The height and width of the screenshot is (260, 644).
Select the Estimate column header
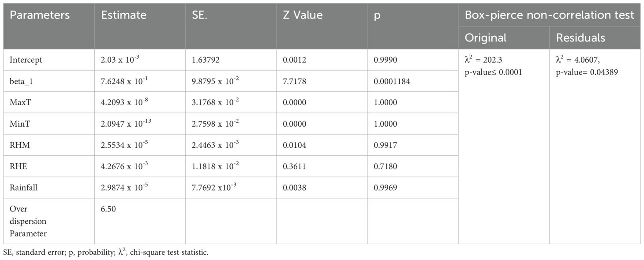pyautogui.click(x=124, y=15)
